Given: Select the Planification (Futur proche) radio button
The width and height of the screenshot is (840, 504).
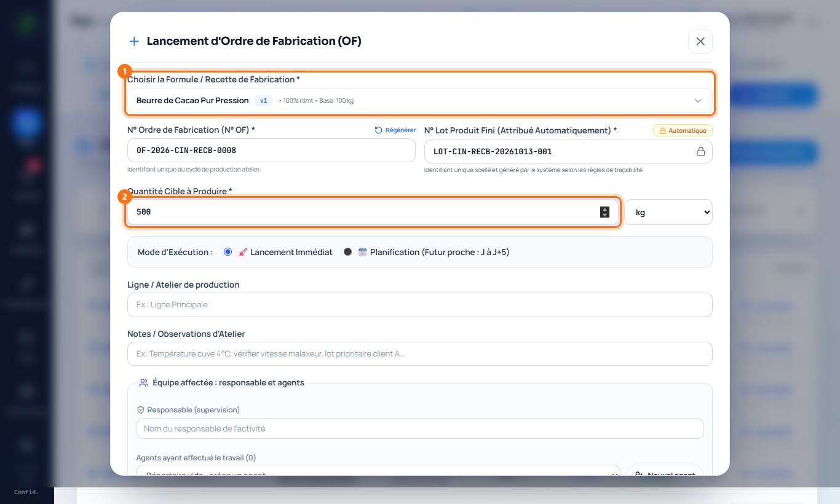Looking at the screenshot, I should pos(347,252).
